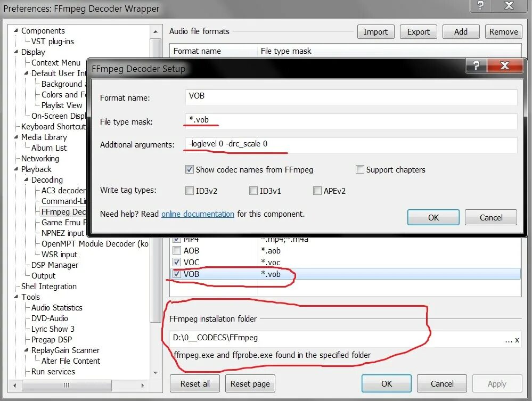Open the online documentation link

click(x=198, y=214)
